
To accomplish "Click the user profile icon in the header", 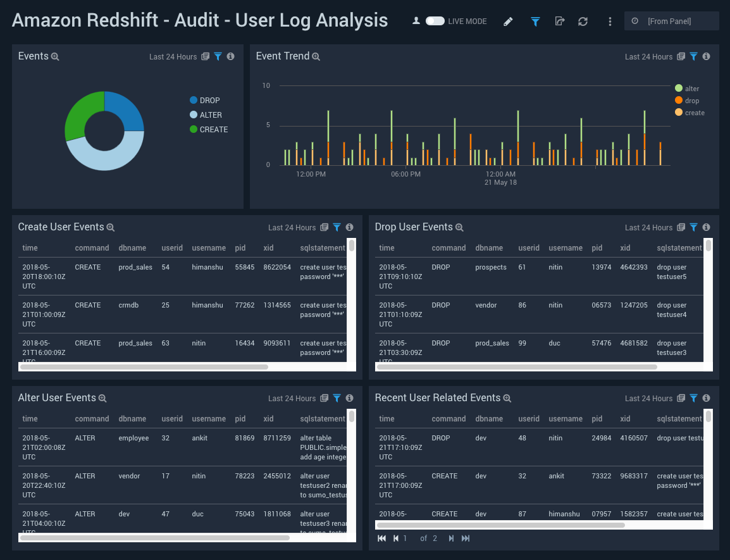I will tap(416, 21).
